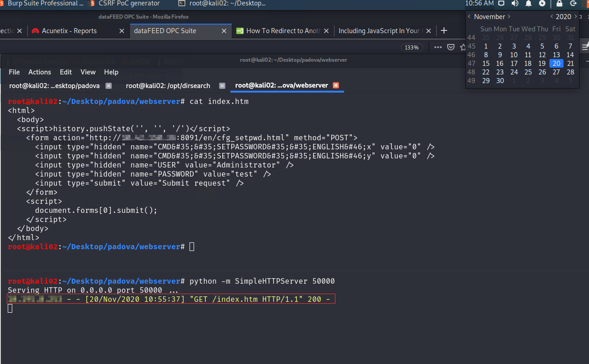Open the terminal File menu
589x364 pixels.
point(14,72)
